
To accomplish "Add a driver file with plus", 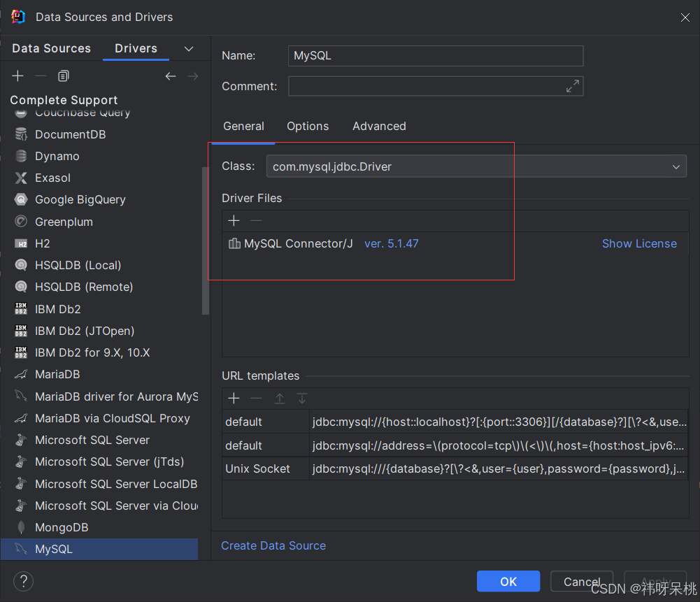I will 234,220.
